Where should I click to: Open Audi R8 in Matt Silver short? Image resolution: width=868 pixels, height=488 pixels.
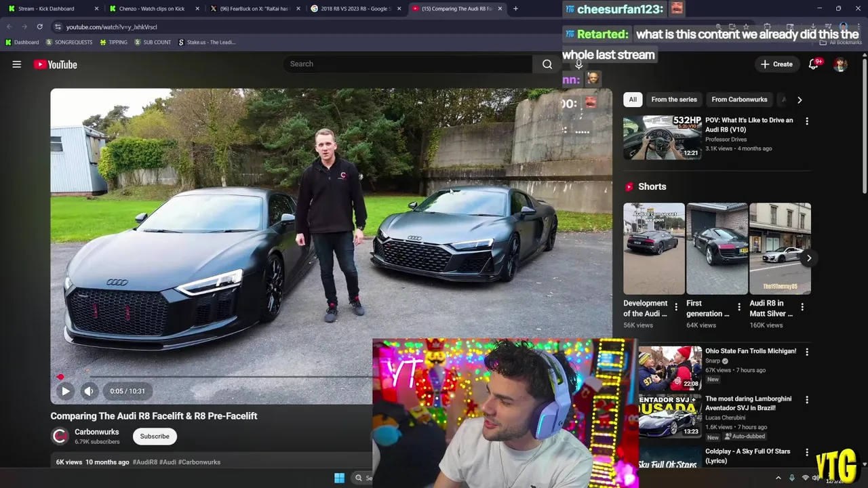(780, 249)
